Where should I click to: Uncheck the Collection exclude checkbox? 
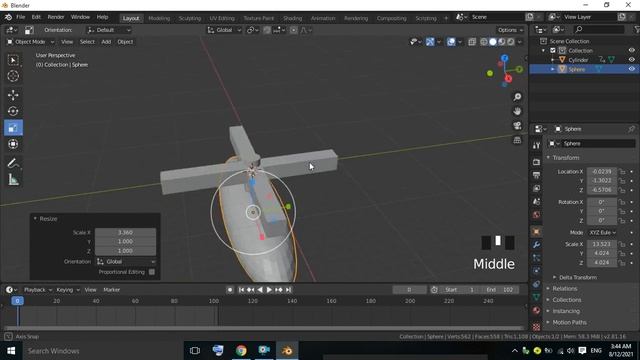[553, 51]
